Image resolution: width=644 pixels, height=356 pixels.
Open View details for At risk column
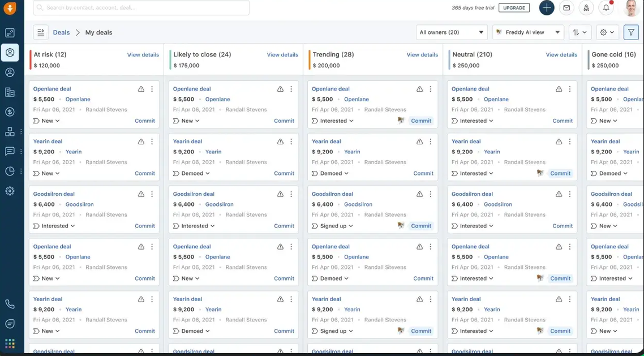(x=143, y=54)
